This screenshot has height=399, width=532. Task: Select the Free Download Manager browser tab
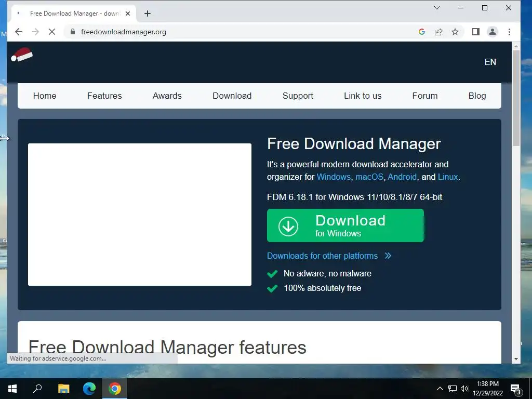coord(74,14)
